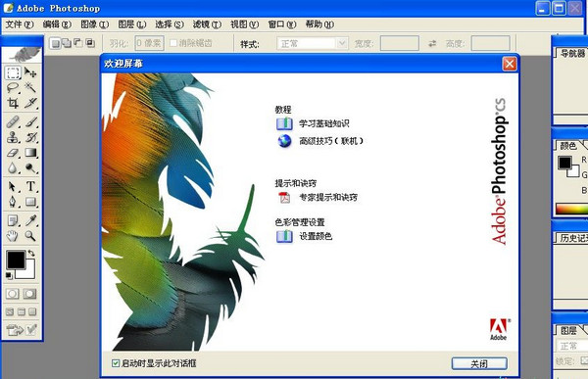Open the 文件 menu
The height and width of the screenshot is (379, 588).
pyautogui.click(x=20, y=24)
